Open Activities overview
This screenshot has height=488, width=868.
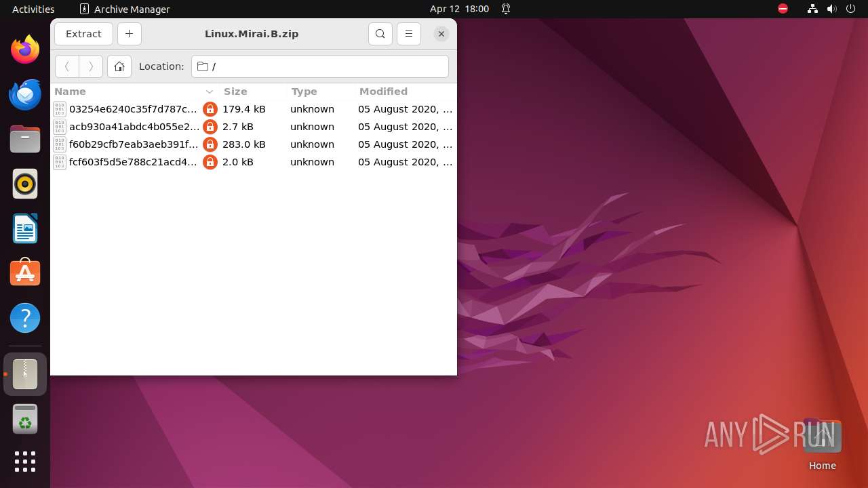point(33,9)
